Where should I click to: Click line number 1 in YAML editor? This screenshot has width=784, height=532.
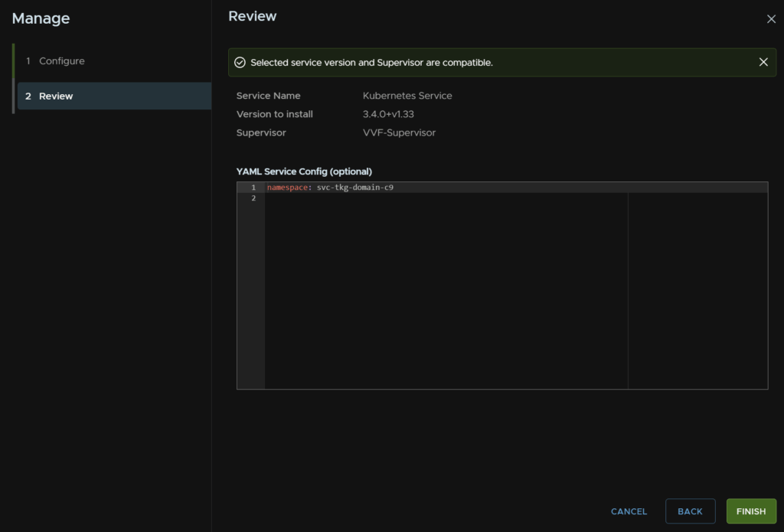click(x=253, y=188)
